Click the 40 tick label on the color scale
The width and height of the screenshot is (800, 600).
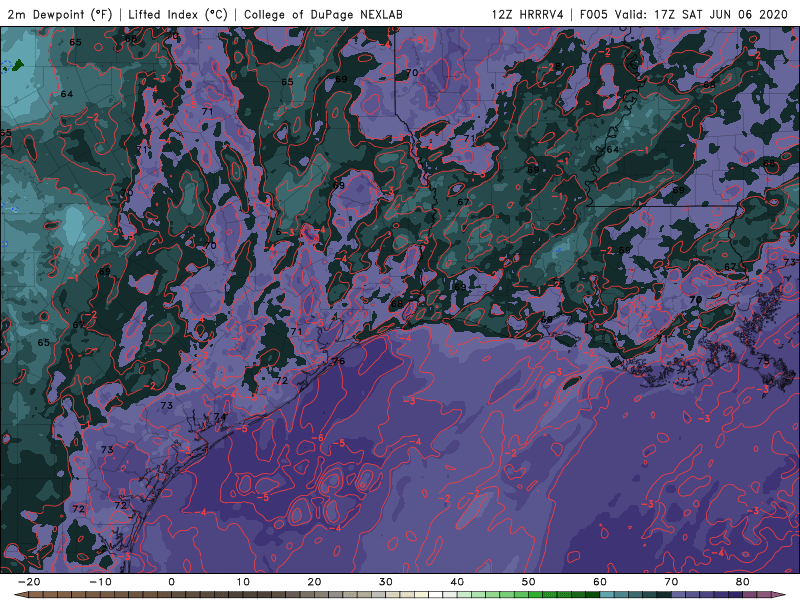point(457,582)
